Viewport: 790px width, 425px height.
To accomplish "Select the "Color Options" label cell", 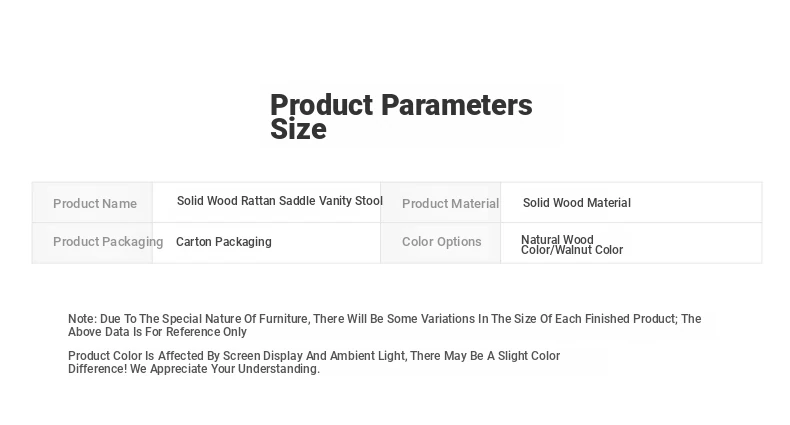I will (441, 242).
